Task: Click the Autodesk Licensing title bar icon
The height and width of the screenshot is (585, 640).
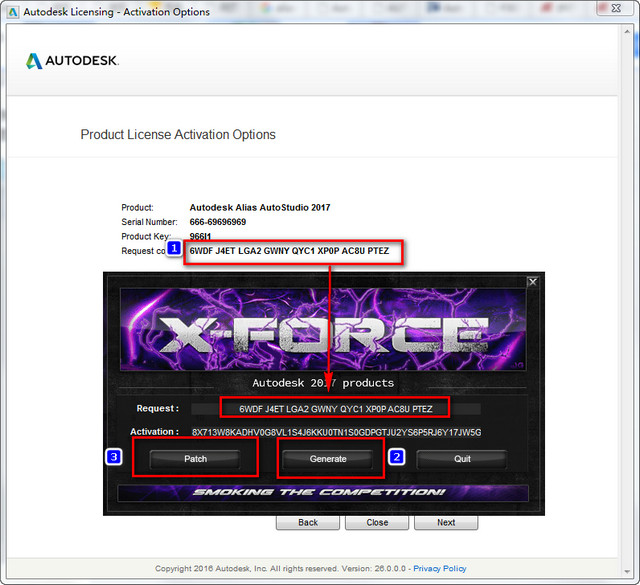Action: tap(12, 12)
